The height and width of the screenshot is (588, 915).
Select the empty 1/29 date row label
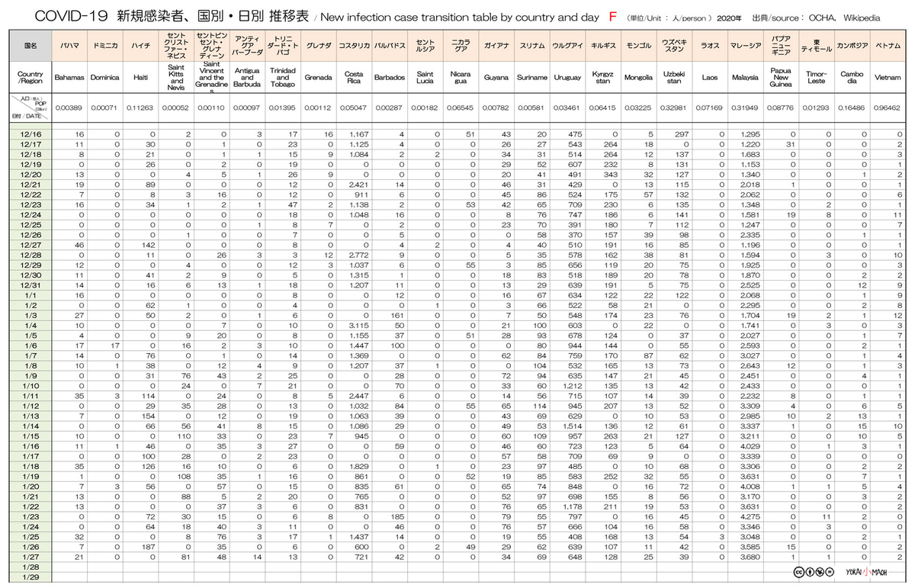point(31,576)
